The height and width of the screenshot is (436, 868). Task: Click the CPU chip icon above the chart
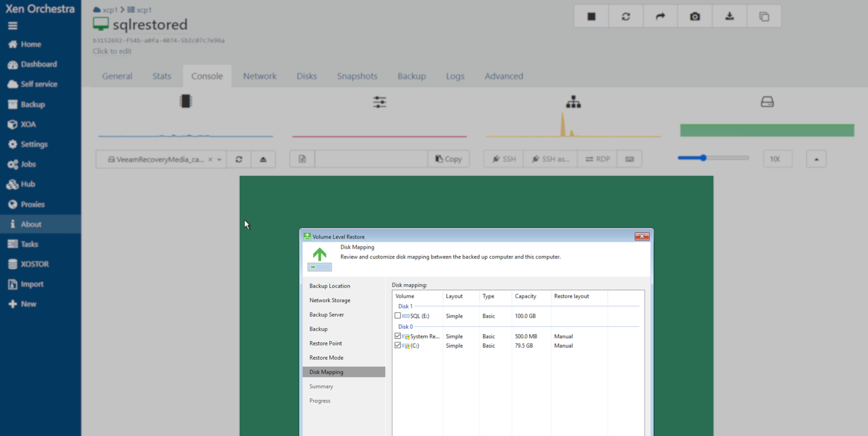pyautogui.click(x=186, y=101)
